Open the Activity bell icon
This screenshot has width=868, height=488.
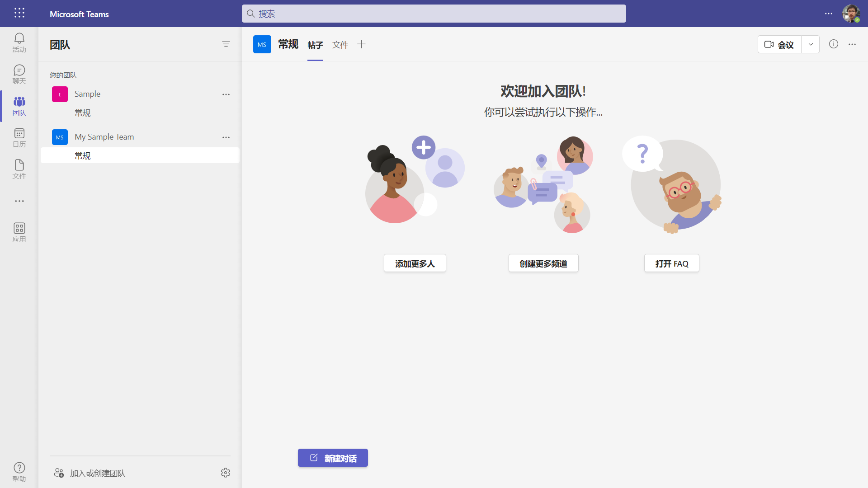click(x=19, y=42)
